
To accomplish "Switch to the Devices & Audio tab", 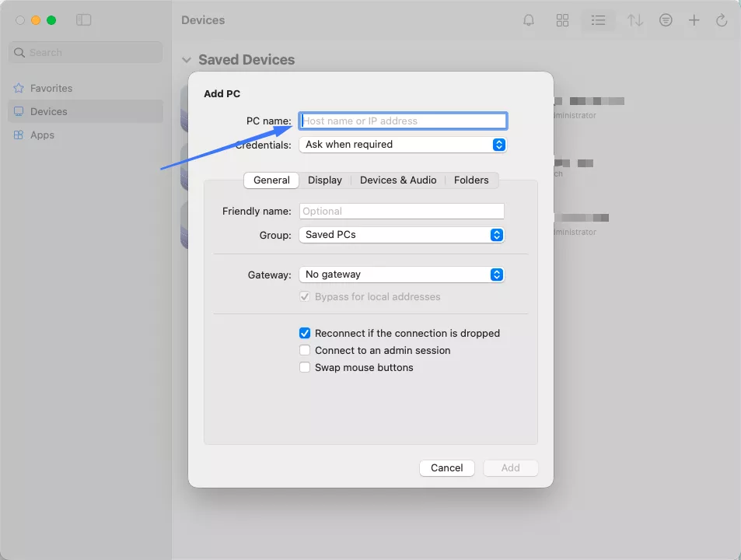I will coord(398,180).
